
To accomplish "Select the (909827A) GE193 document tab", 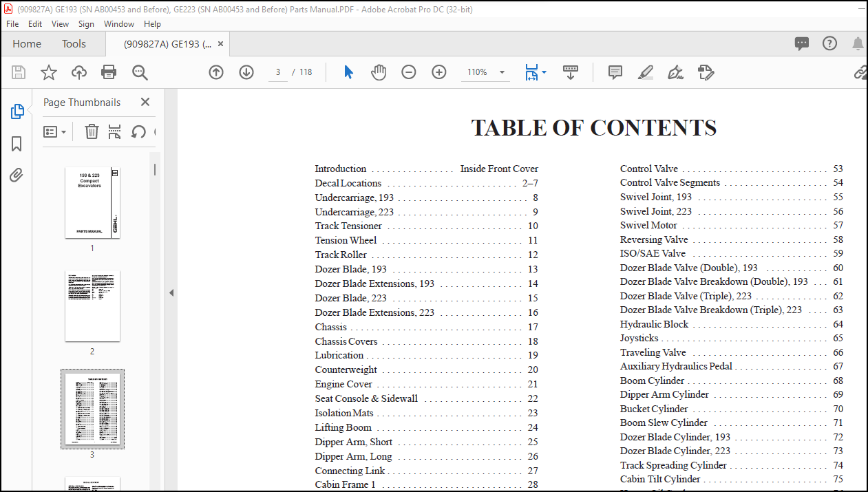I will click(167, 44).
